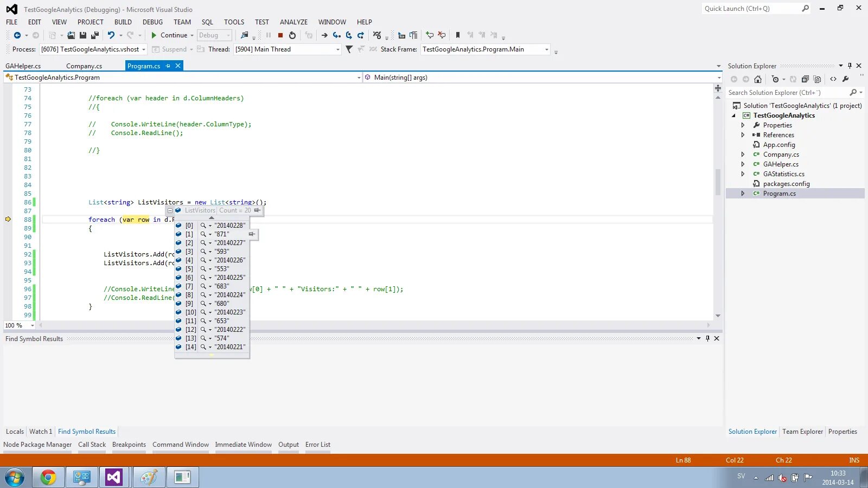
Task: Collapse the ListVisitors data tip tree
Action: 170,210
